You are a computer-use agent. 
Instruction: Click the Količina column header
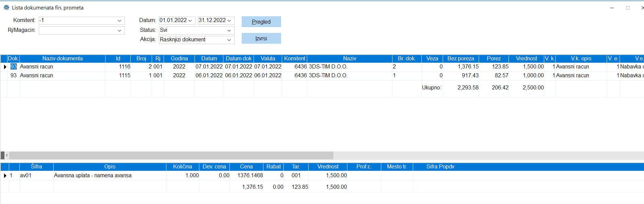182,167
